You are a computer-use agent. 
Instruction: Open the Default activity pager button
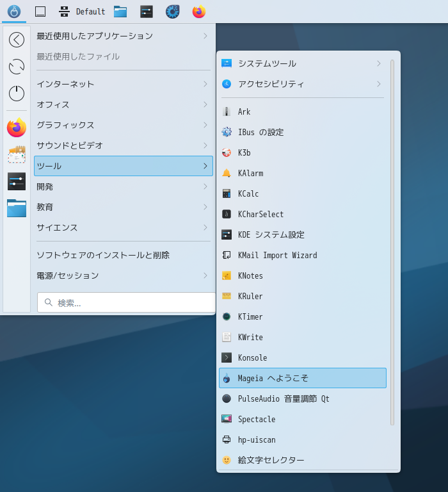click(82, 12)
